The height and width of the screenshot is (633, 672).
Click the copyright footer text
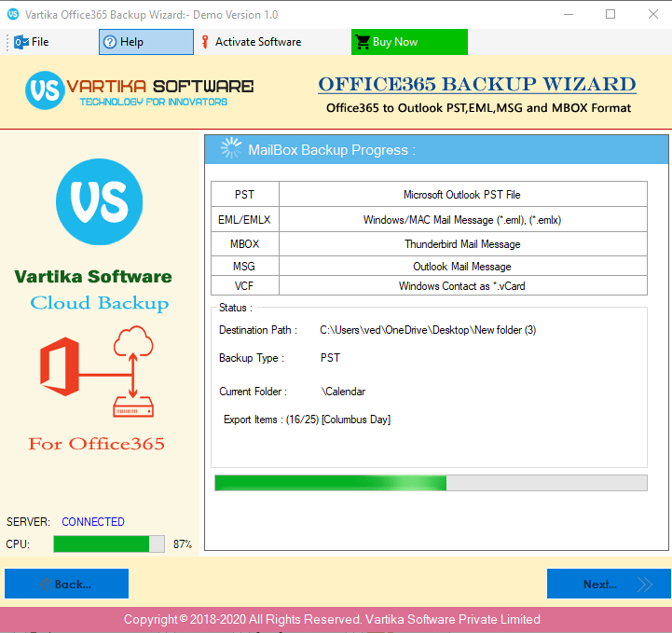tap(332, 619)
